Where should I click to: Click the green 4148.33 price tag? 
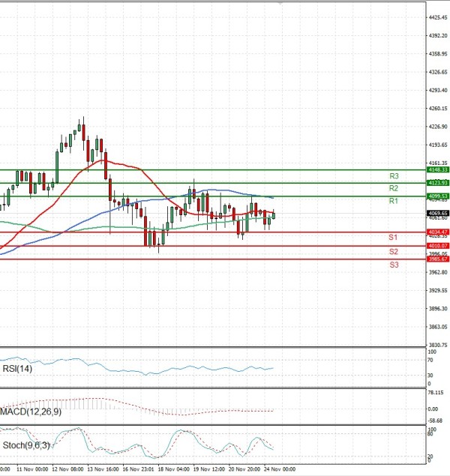click(x=437, y=170)
